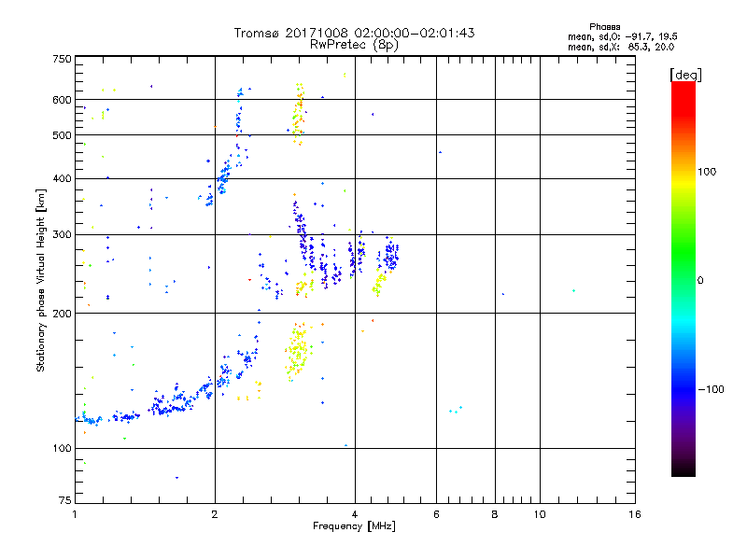The image size is (747, 560).
Task: Click the '0' colorbar tick label
Action: pos(700,281)
